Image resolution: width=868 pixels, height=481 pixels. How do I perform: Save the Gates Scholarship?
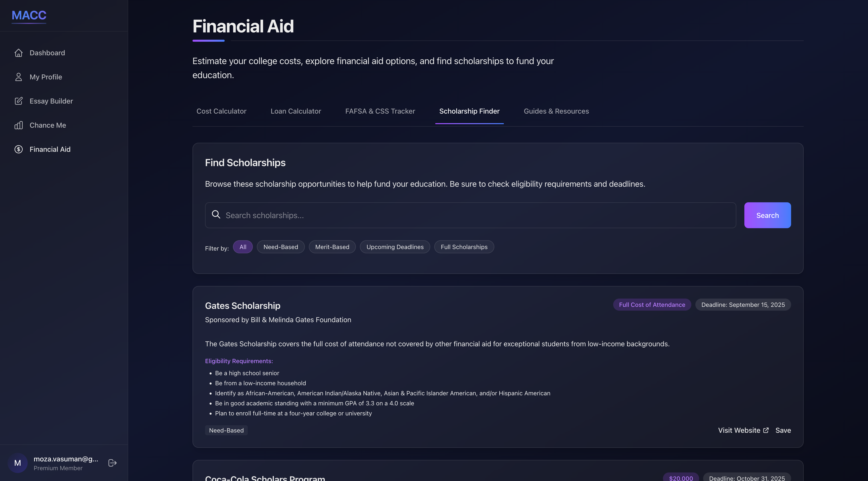783,430
